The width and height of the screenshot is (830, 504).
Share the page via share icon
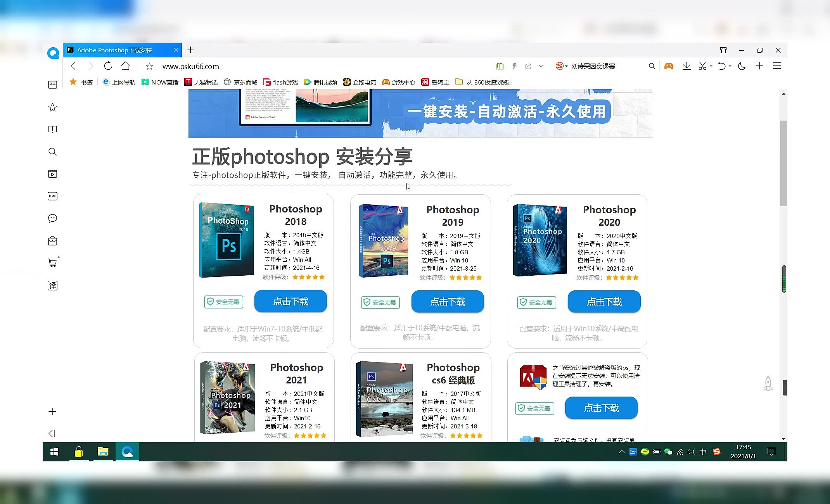[528, 66]
